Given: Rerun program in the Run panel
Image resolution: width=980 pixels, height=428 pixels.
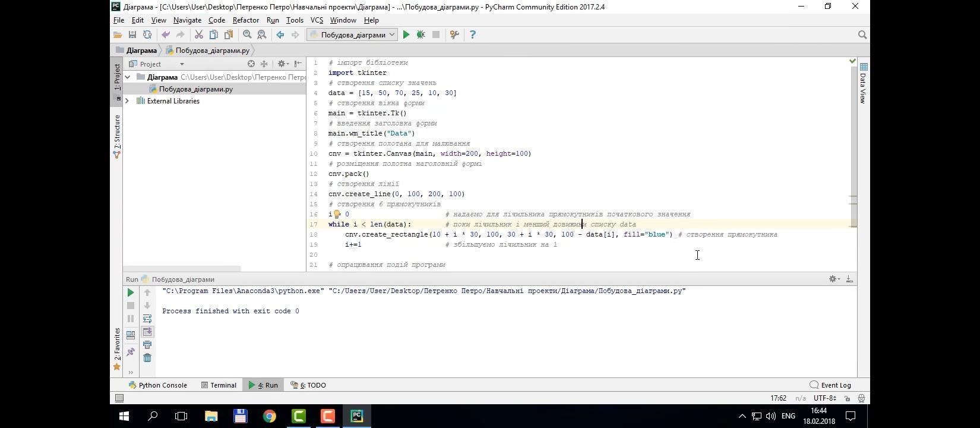Looking at the screenshot, I should [x=131, y=292].
